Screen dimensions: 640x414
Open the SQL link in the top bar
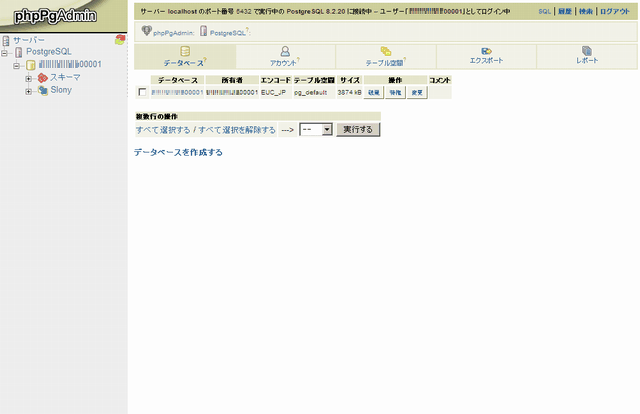click(x=544, y=11)
